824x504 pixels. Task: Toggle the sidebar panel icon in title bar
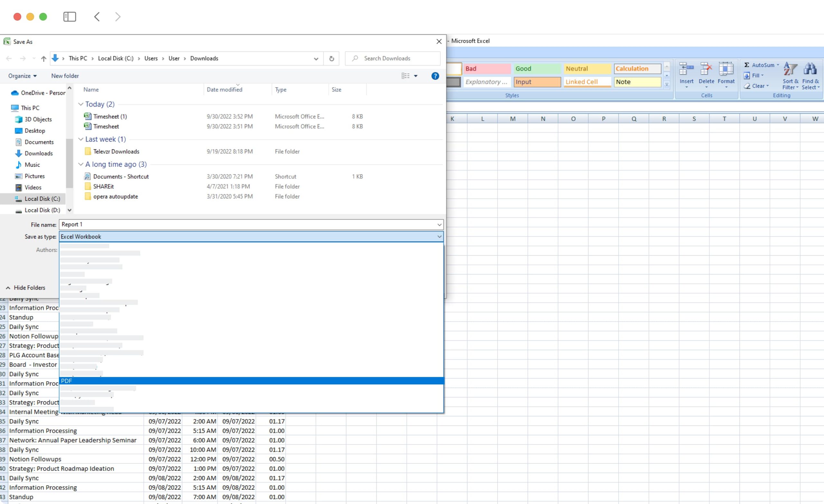click(70, 17)
